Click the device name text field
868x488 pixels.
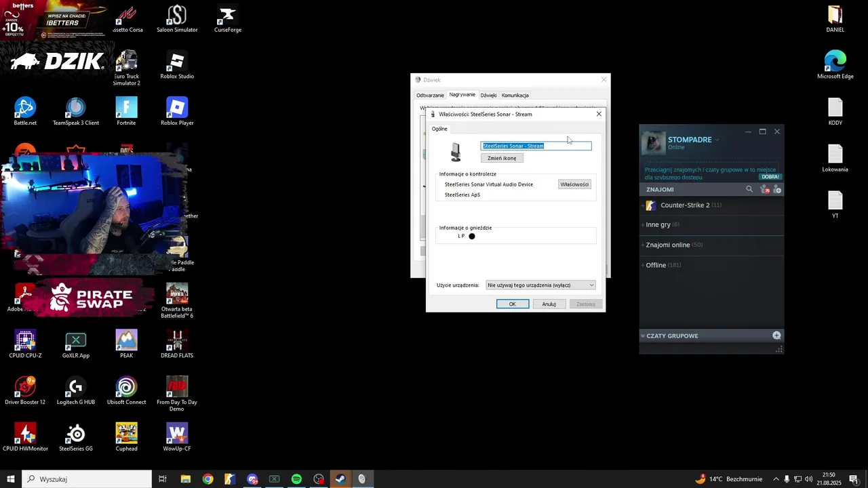pyautogui.click(x=536, y=146)
